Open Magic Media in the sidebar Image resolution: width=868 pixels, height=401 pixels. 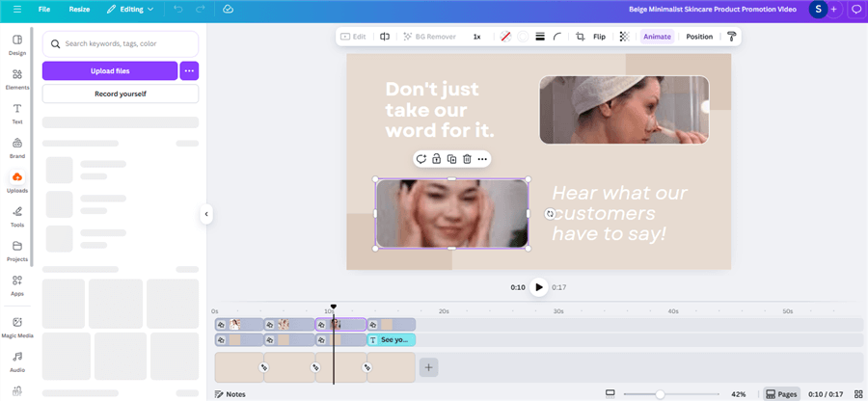[17, 328]
